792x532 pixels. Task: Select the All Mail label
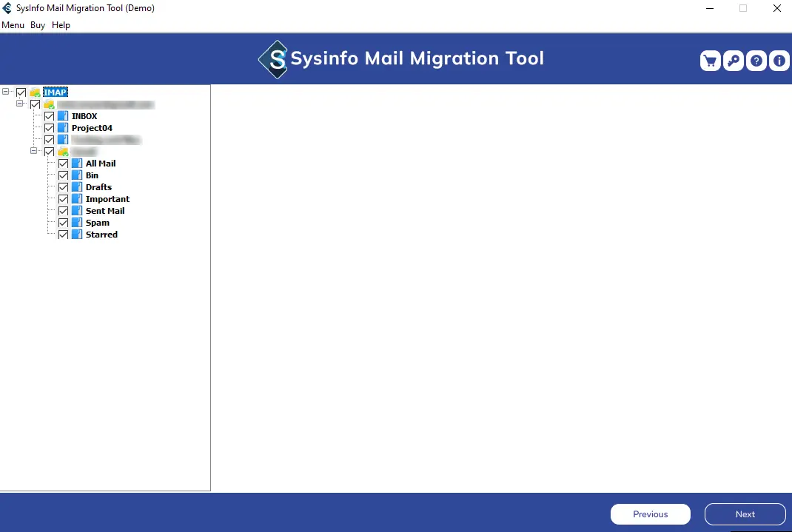pyautogui.click(x=101, y=164)
